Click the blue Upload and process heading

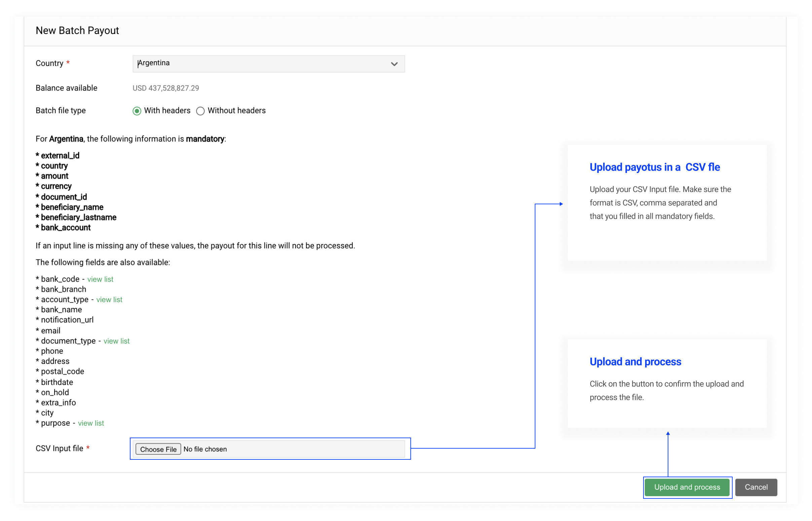[x=635, y=362]
